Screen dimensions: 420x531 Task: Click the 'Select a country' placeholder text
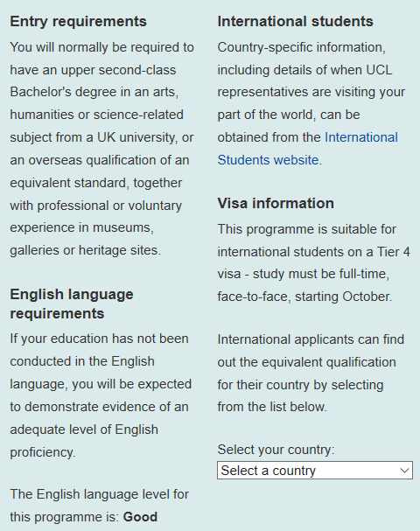[269, 471]
